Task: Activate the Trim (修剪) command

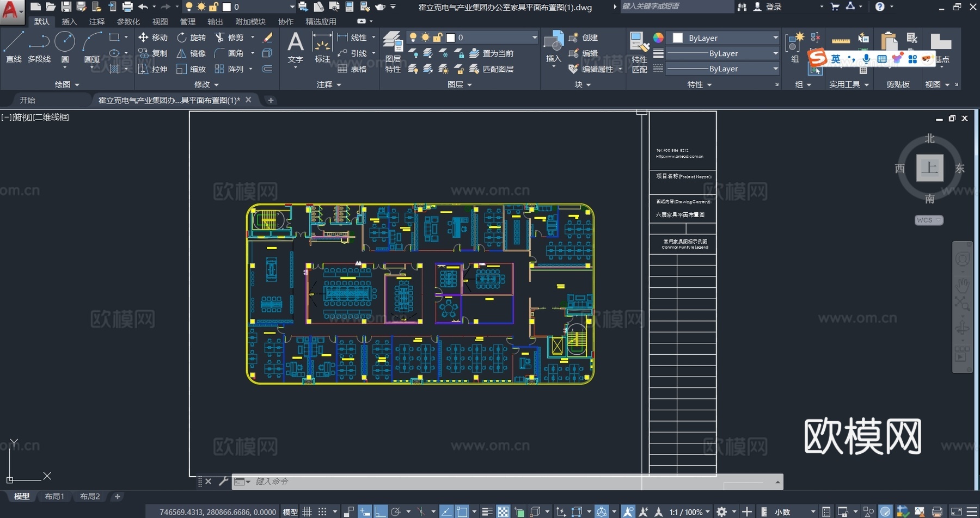Action: tap(229, 38)
